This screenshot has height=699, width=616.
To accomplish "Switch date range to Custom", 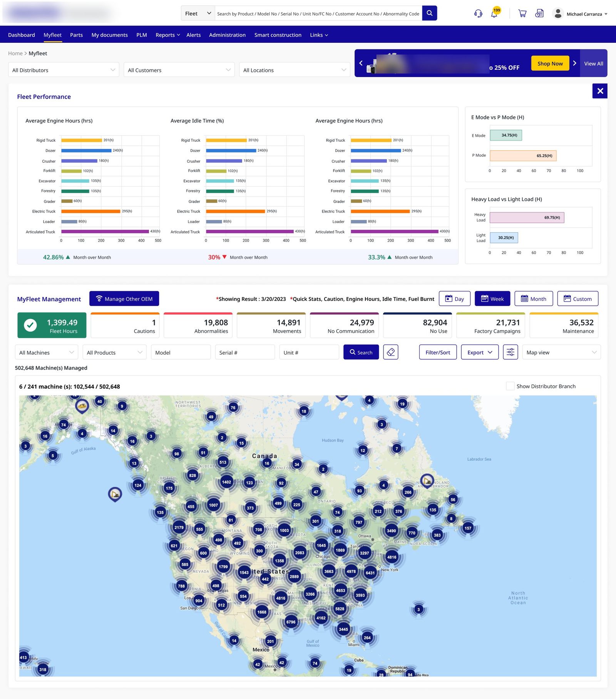I will (578, 299).
